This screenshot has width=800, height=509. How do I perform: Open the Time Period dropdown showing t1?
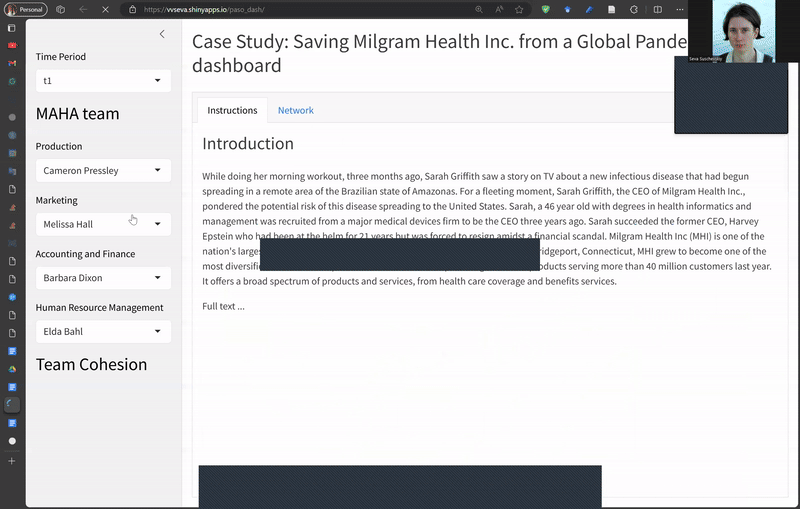click(x=103, y=81)
